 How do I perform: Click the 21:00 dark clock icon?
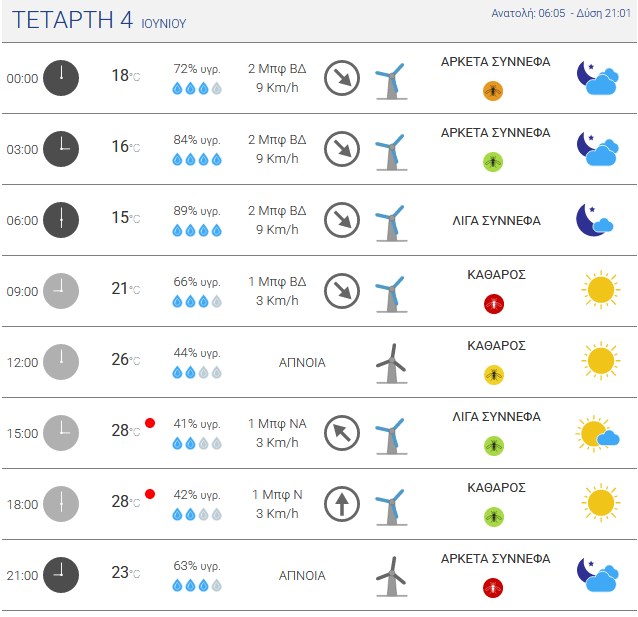[x=61, y=575]
